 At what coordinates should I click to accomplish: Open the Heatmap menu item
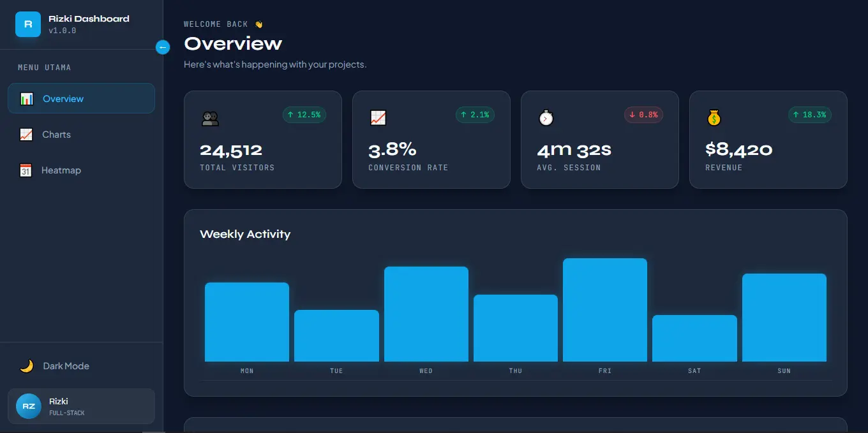click(x=81, y=170)
